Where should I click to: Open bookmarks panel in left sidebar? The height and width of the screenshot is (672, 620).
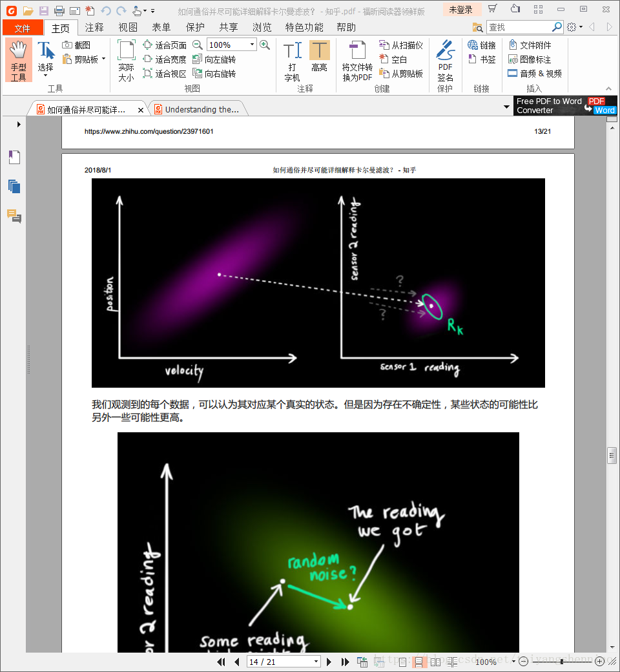(14, 157)
